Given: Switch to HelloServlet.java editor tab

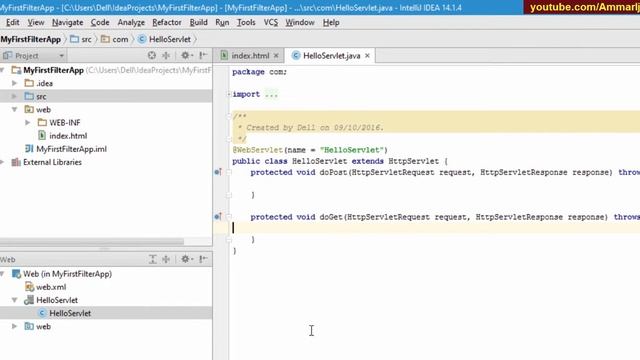Looking at the screenshot, I should coord(331,56).
